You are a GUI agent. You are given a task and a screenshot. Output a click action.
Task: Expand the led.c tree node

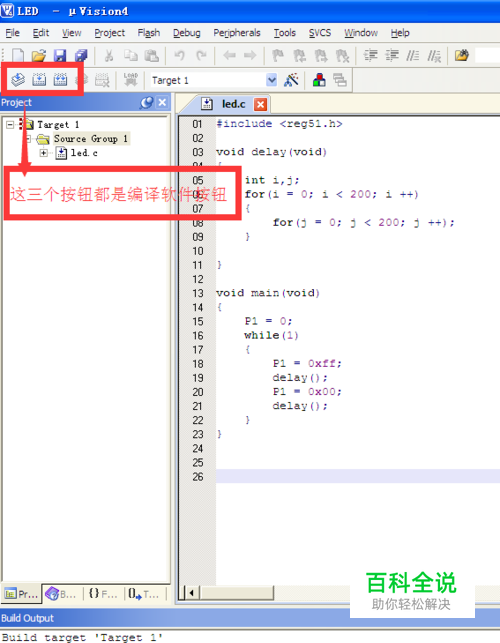point(43,153)
